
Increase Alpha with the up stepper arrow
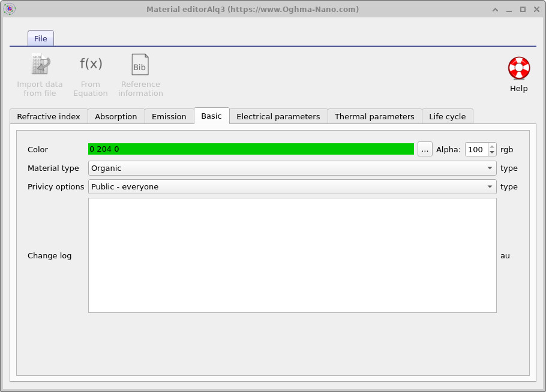pos(491,146)
